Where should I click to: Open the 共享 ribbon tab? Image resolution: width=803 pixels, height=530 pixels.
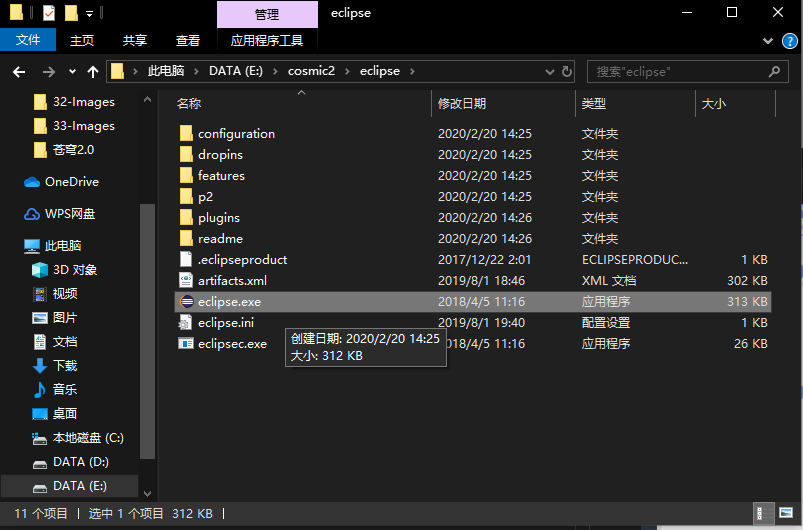pos(135,40)
